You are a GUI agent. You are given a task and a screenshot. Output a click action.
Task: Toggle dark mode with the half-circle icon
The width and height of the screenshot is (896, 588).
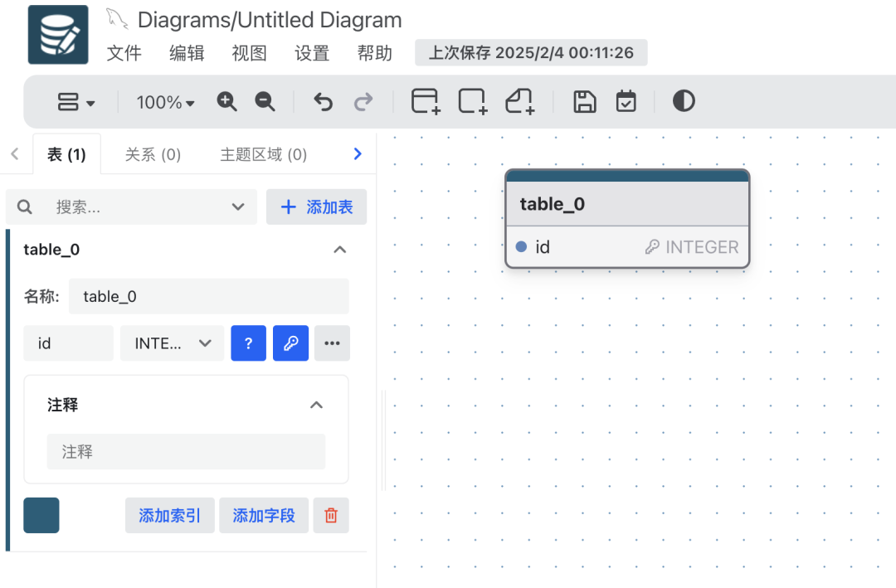[683, 101]
